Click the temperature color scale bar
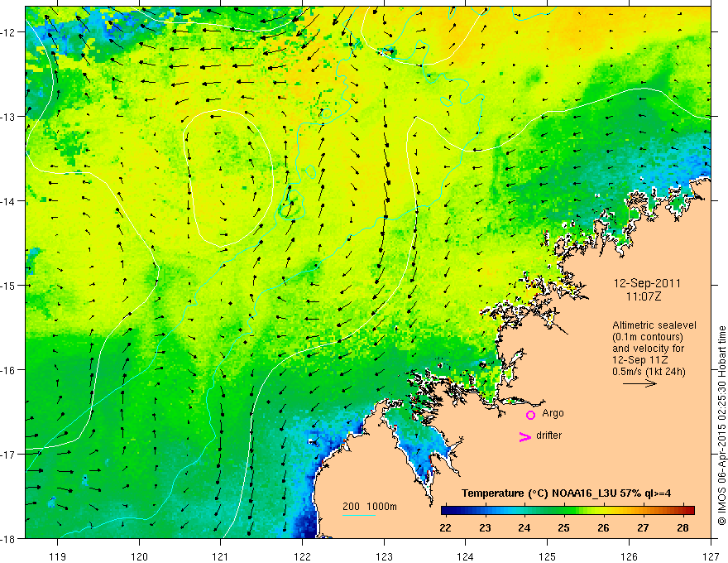Viewport: 728px width, 563px height. click(568, 510)
